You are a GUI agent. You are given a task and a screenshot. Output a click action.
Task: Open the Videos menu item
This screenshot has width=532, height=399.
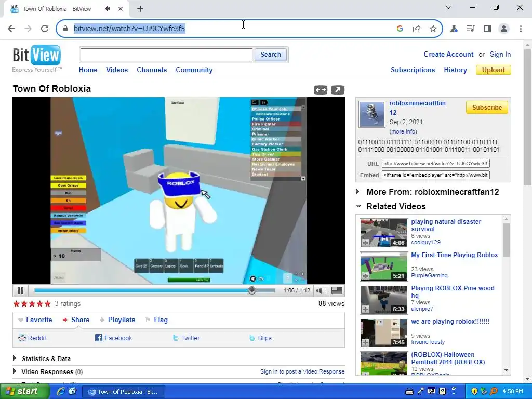point(117,70)
